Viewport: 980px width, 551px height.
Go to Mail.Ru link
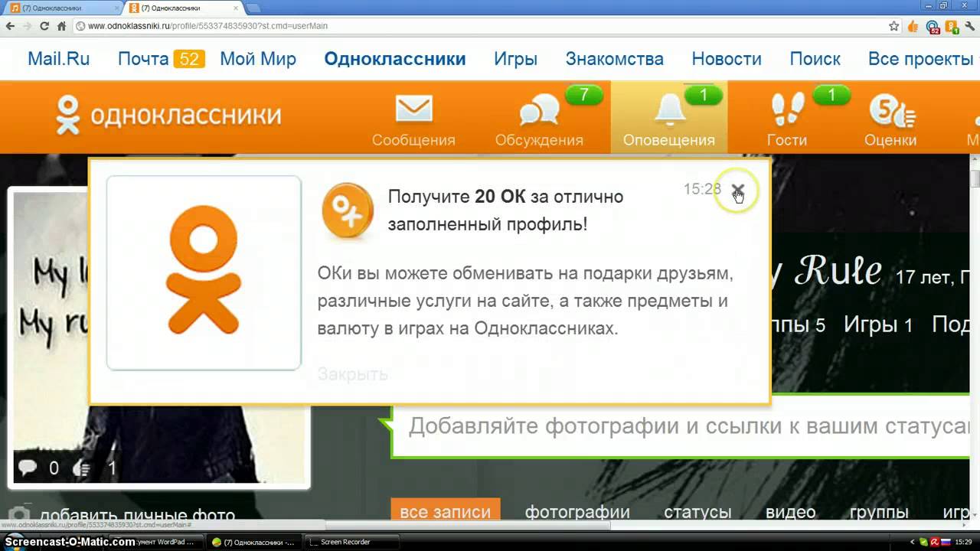(58, 59)
